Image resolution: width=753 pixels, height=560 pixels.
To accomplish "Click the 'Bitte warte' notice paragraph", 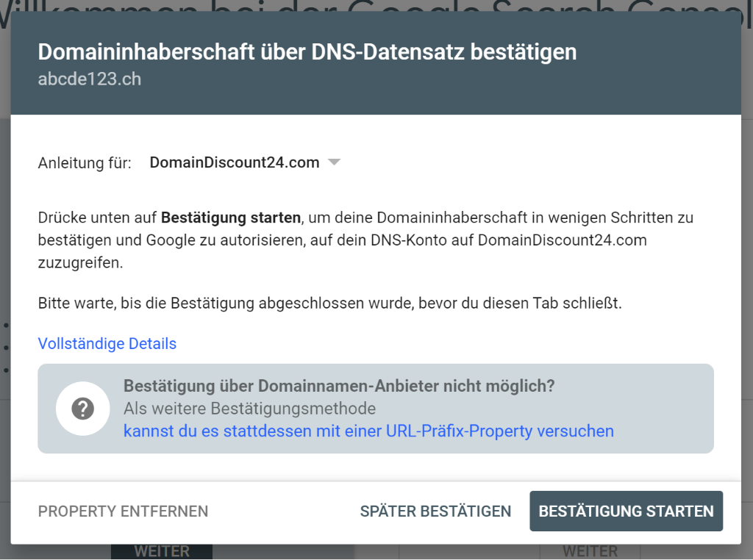I will click(x=329, y=303).
